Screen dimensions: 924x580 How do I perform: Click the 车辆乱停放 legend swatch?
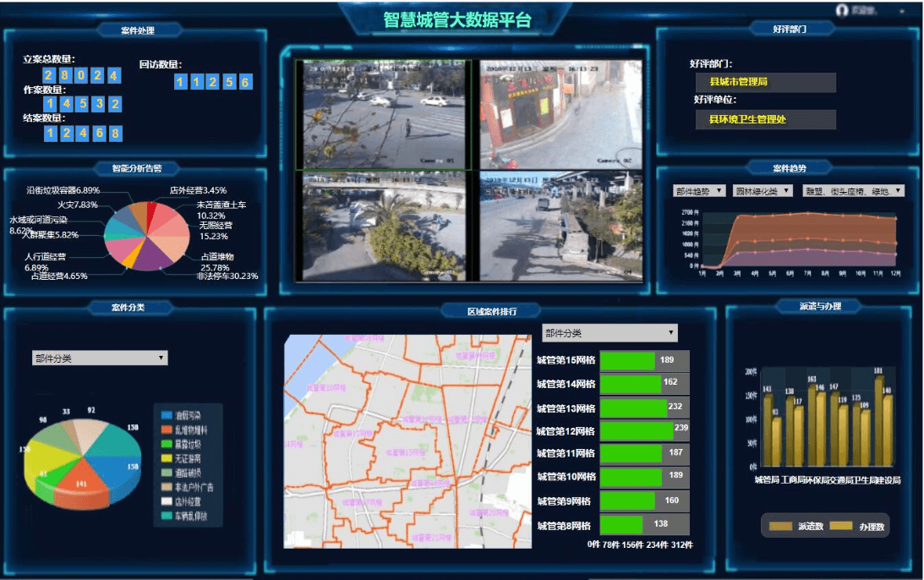point(167,516)
